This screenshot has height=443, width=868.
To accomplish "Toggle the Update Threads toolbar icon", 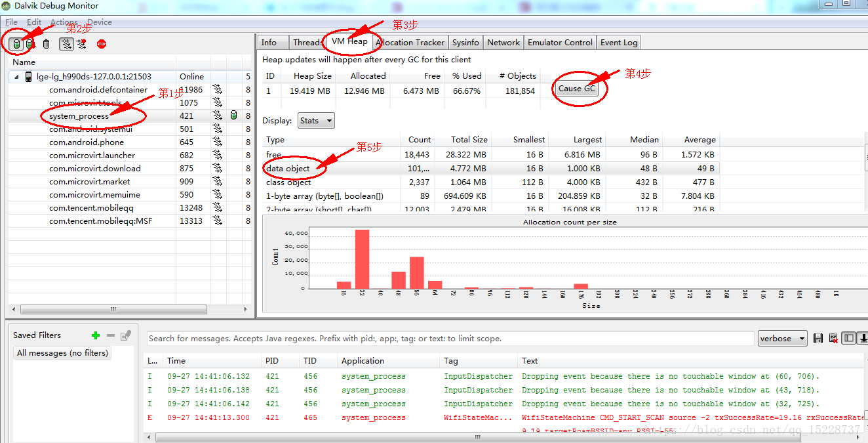I will (x=66, y=44).
